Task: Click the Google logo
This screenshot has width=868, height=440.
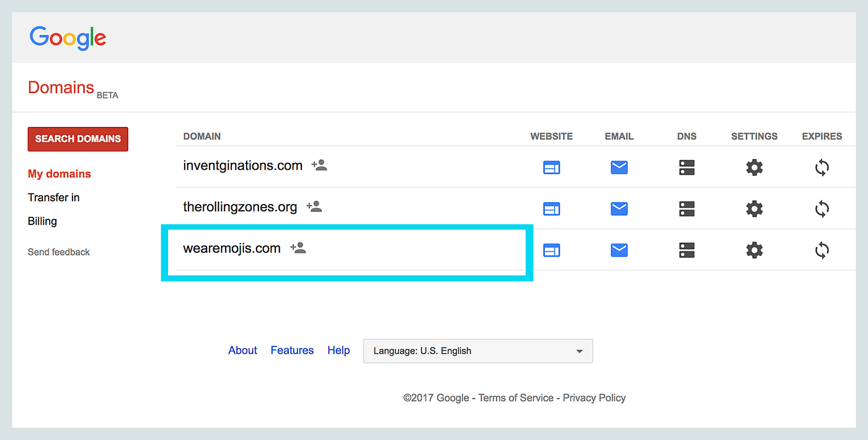Action: tap(68, 38)
